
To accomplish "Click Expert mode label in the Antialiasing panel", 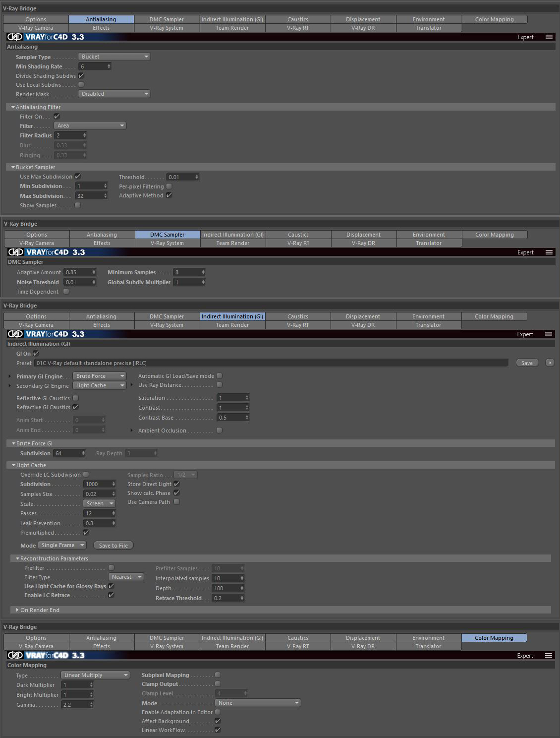I will [x=525, y=37].
